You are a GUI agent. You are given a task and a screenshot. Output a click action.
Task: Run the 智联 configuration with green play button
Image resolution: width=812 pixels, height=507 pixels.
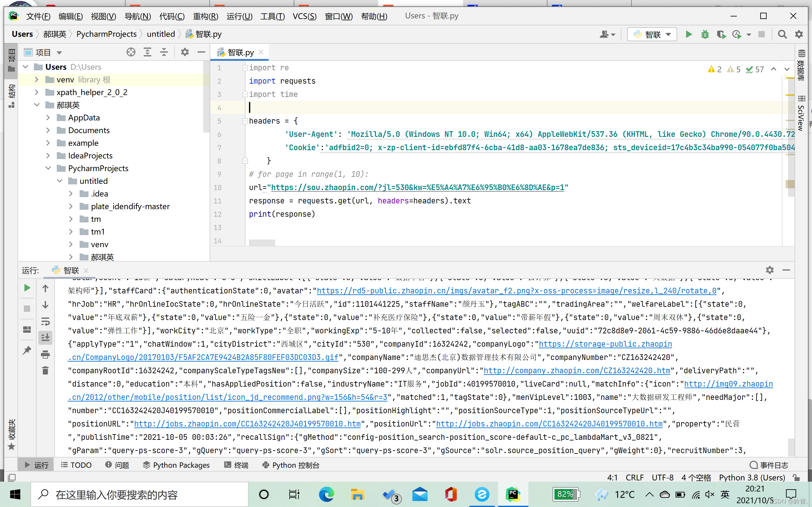click(689, 34)
